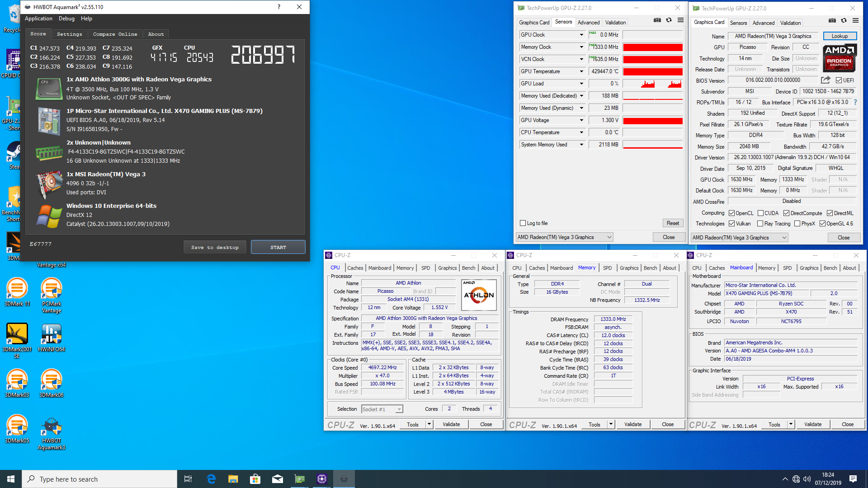Image resolution: width=868 pixels, height=488 pixels.
Task: Click the Lookup button in GPU-Z
Action: tap(840, 36)
